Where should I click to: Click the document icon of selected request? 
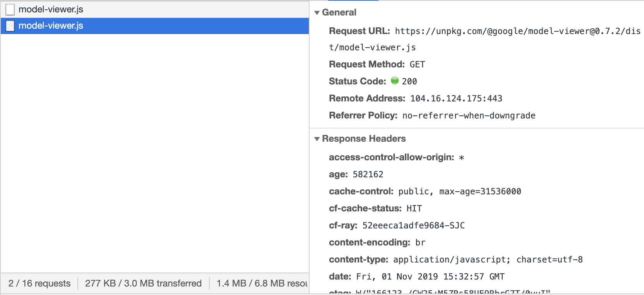(x=10, y=26)
